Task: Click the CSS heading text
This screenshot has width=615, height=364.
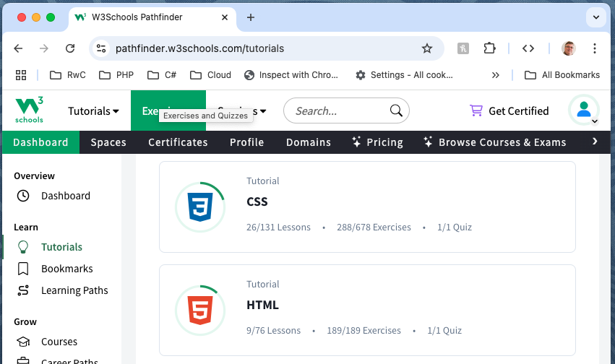Action: [257, 201]
